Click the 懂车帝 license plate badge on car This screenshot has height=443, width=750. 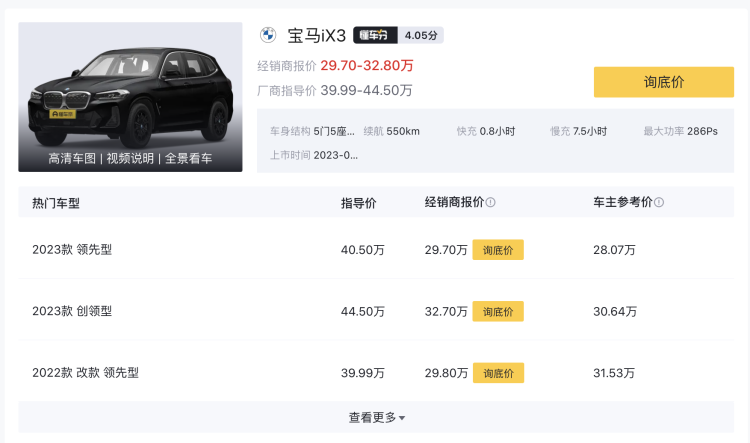pos(63,114)
